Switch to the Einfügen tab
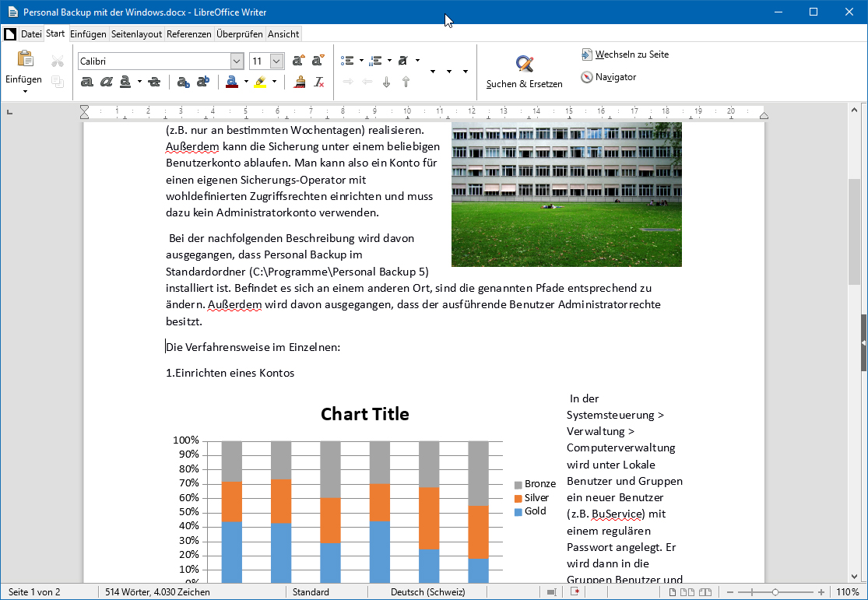 click(88, 33)
